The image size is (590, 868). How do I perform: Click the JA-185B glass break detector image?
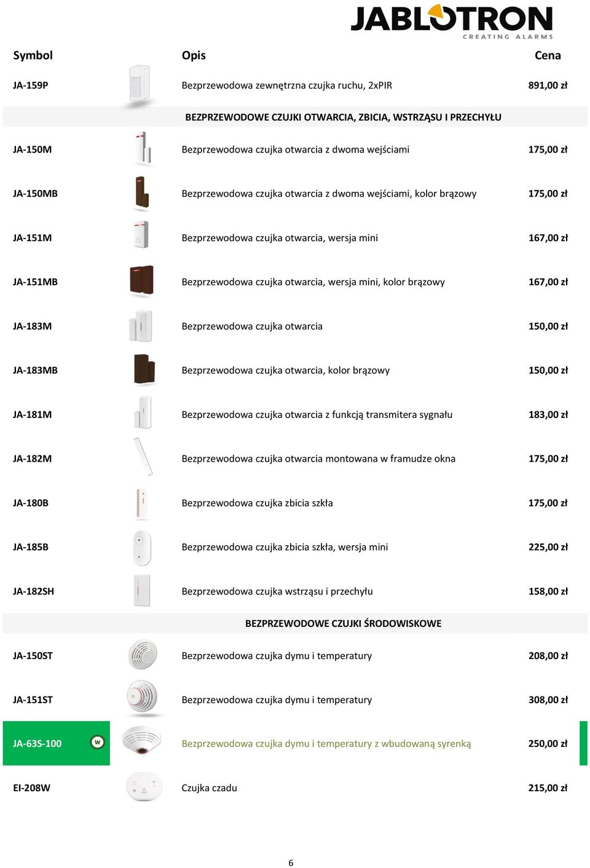(141, 547)
